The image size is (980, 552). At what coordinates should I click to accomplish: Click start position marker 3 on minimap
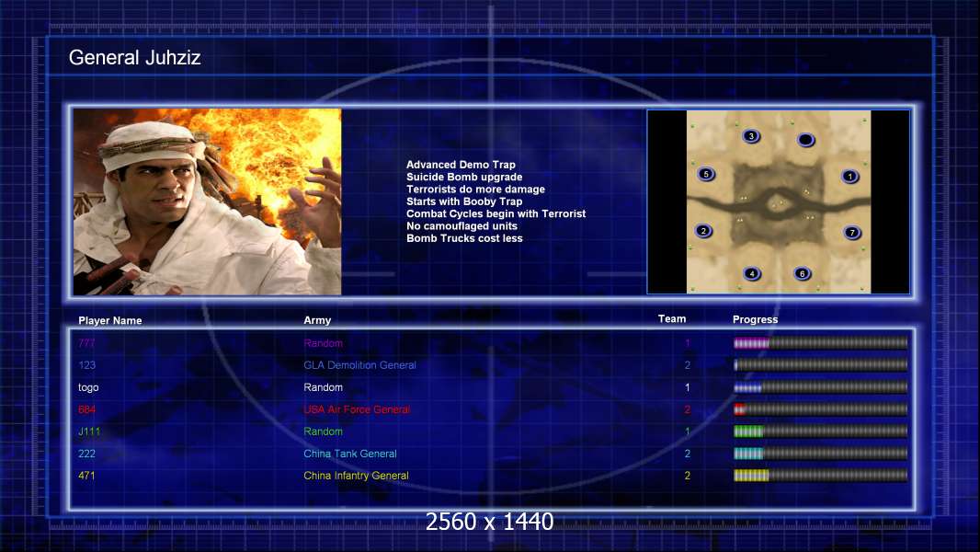click(x=750, y=135)
